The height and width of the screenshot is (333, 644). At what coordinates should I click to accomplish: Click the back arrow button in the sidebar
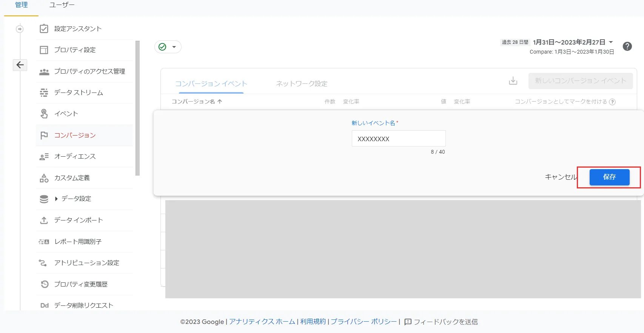tap(20, 65)
